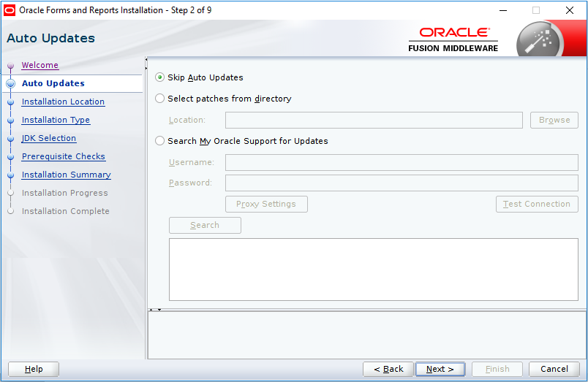
Task: Enable Search My Oracle Support for Updates
Action: [x=160, y=141]
